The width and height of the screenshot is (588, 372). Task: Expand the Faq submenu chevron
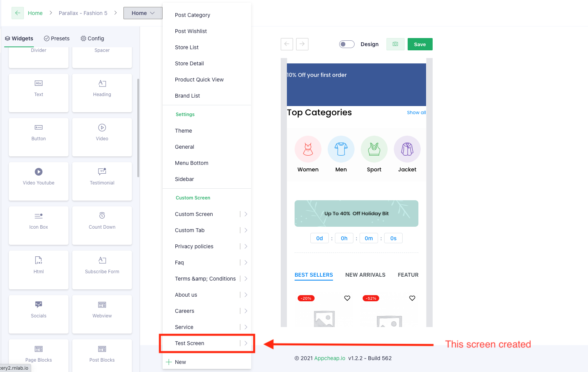pos(245,262)
